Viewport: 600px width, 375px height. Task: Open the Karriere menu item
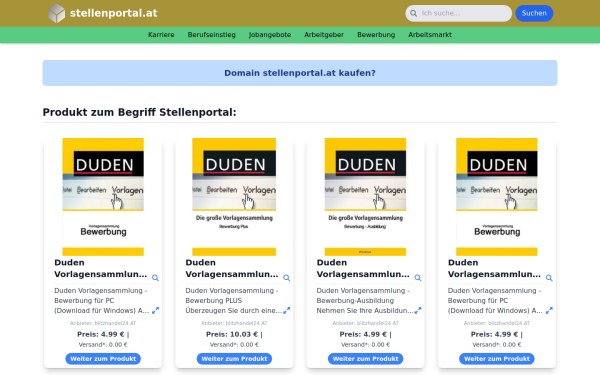(x=161, y=35)
